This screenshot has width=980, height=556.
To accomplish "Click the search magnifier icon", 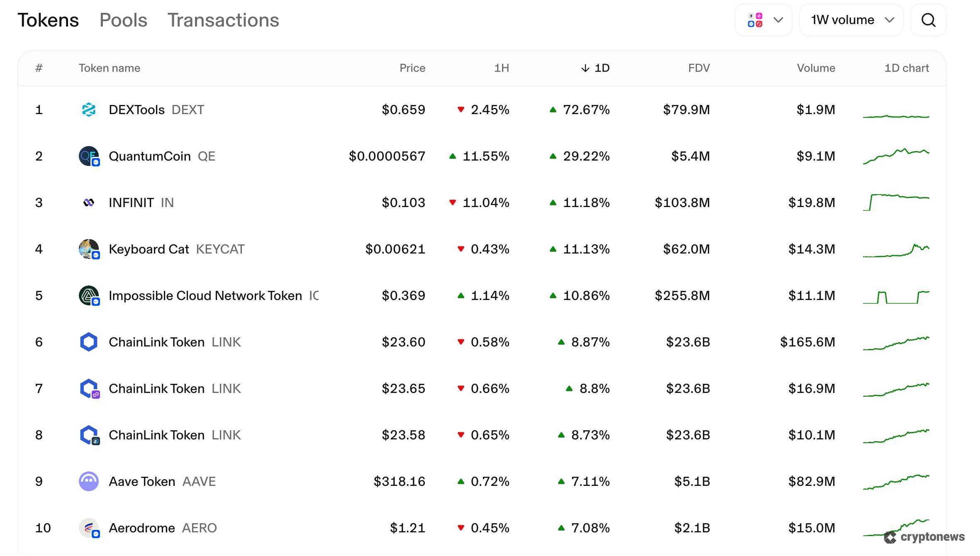I will (x=929, y=20).
